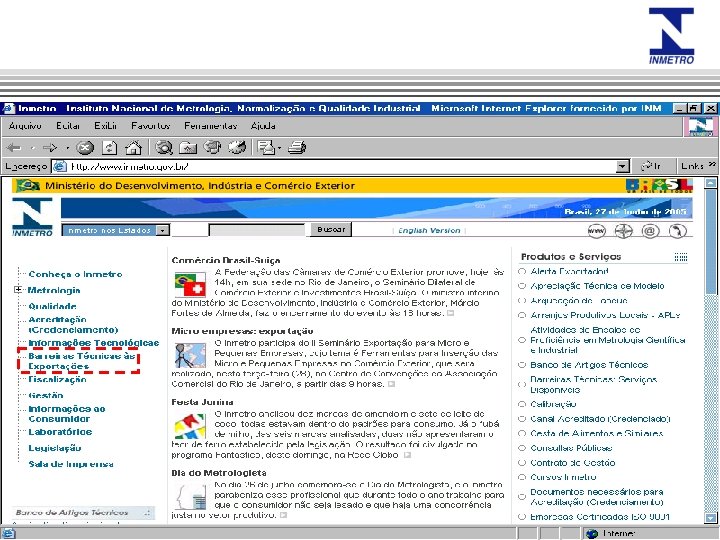Click the sitemap round icon beside www
Viewport: 720px width, 540px height.
click(623, 231)
